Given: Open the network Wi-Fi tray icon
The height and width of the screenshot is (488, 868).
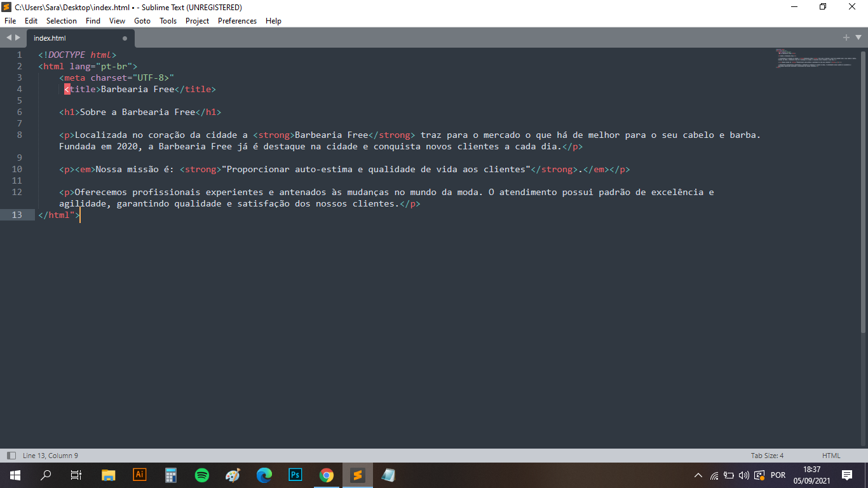Looking at the screenshot, I should click(714, 475).
